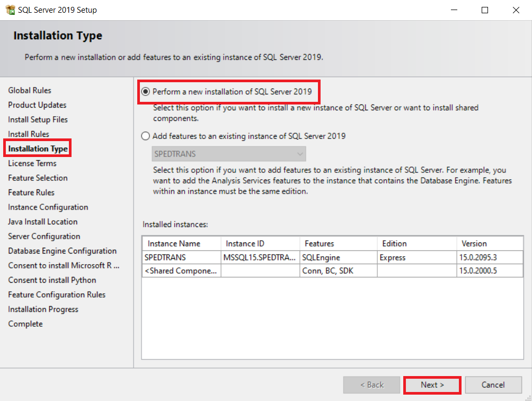This screenshot has width=532, height=401.
Task: Click the Instance ID column header
Action: pos(260,243)
